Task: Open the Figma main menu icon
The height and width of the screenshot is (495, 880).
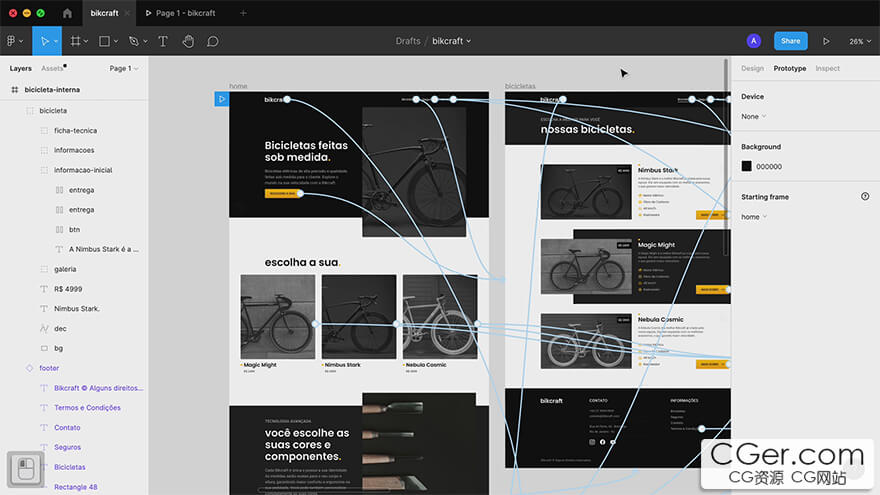Action: [x=11, y=41]
